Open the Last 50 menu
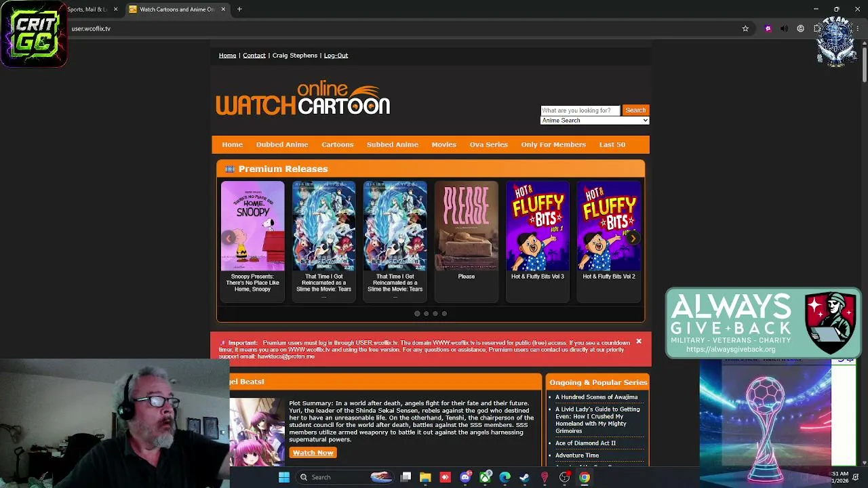The height and width of the screenshot is (488, 868). pos(612,144)
